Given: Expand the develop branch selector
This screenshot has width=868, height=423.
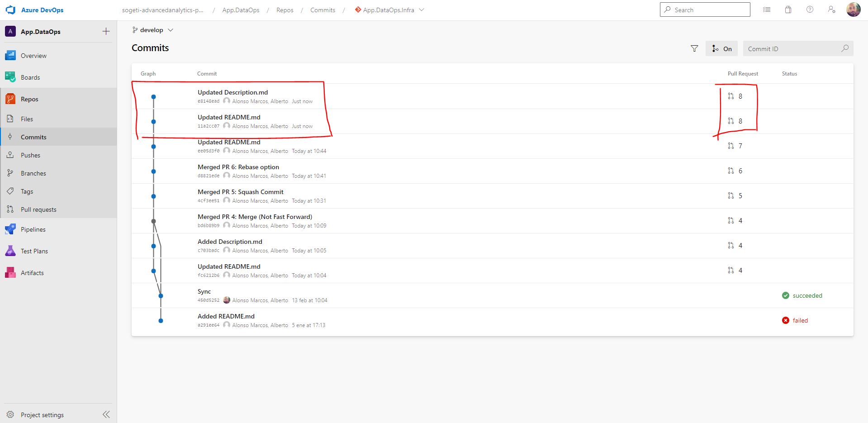Looking at the screenshot, I should coord(152,30).
